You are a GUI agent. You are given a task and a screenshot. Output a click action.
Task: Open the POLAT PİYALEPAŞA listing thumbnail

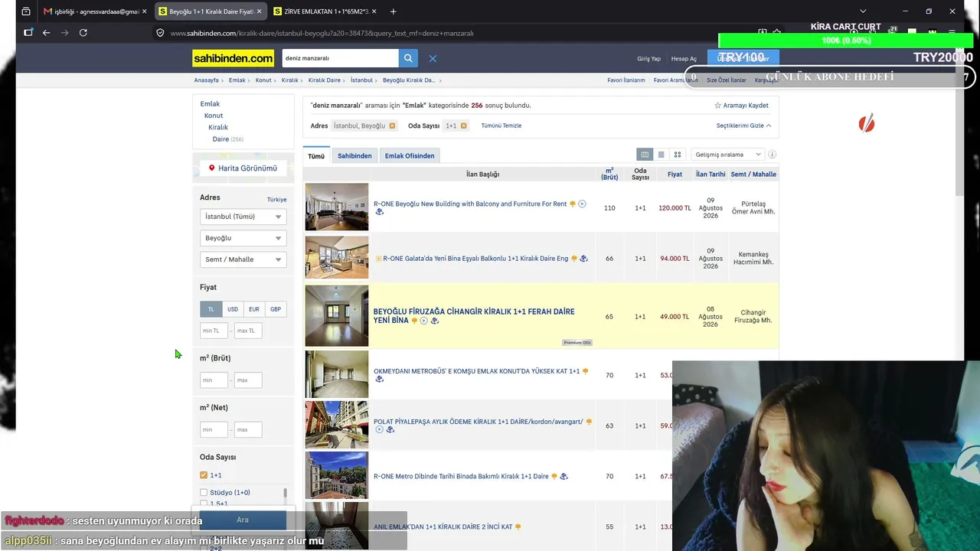pos(337,425)
